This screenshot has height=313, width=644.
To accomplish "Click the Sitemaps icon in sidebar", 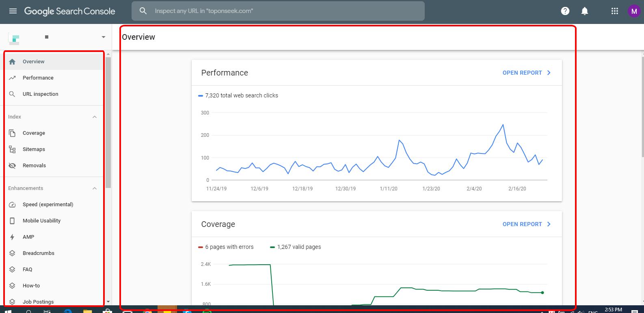I will 12,149.
